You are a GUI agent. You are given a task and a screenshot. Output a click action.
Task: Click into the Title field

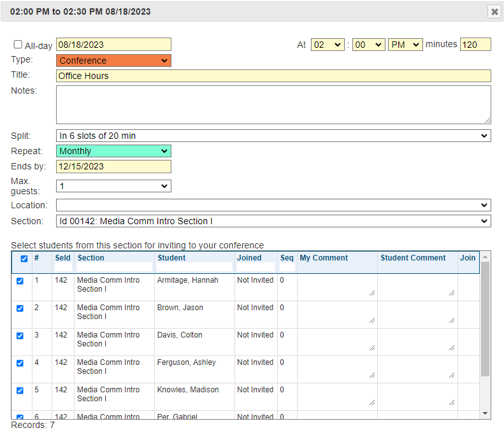[273, 76]
